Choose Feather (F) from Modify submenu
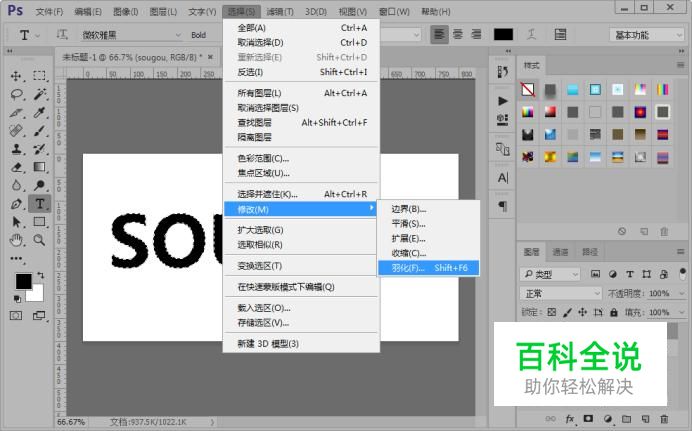 429,268
